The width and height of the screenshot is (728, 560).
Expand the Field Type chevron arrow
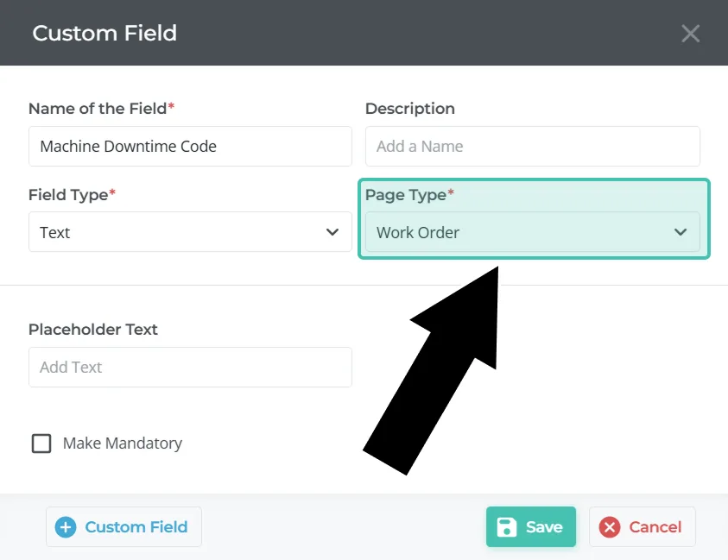(x=332, y=232)
